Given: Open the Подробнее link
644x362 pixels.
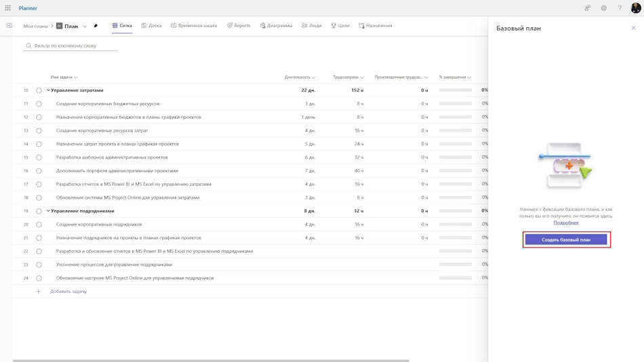Looking at the screenshot, I should pyautogui.click(x=566, y=223).
